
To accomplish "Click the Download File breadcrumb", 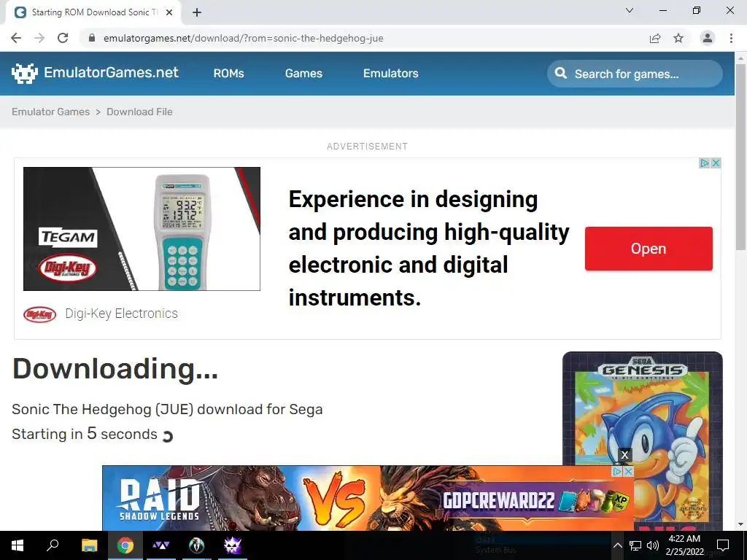I will [139, 112].
